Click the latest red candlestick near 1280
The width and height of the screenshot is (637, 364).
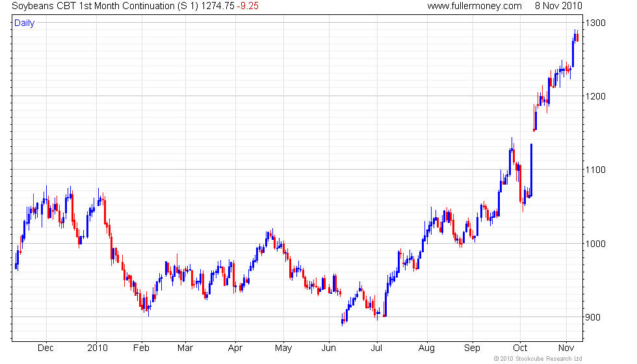[578, 38]
